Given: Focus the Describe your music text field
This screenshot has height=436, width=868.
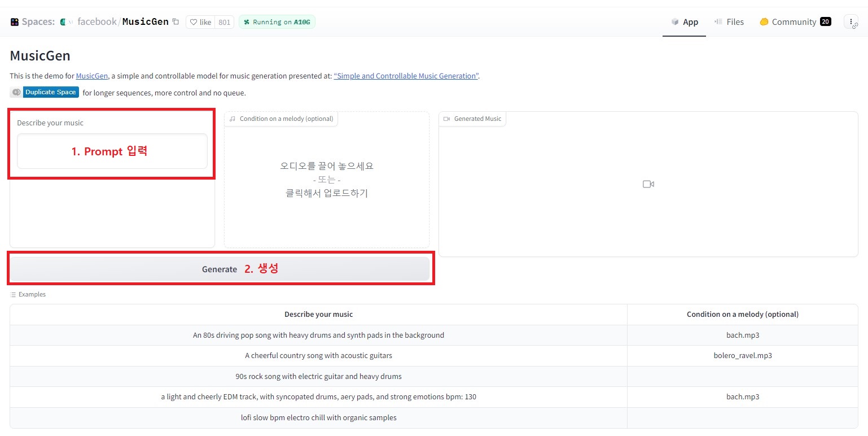Looking at the screenshot, I should [112, 151].
